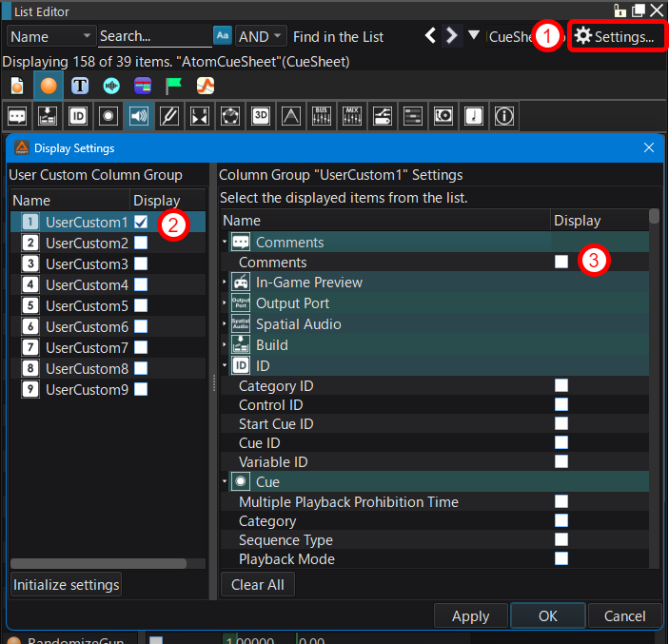Apply the display settings

click(x=471, y=615)
